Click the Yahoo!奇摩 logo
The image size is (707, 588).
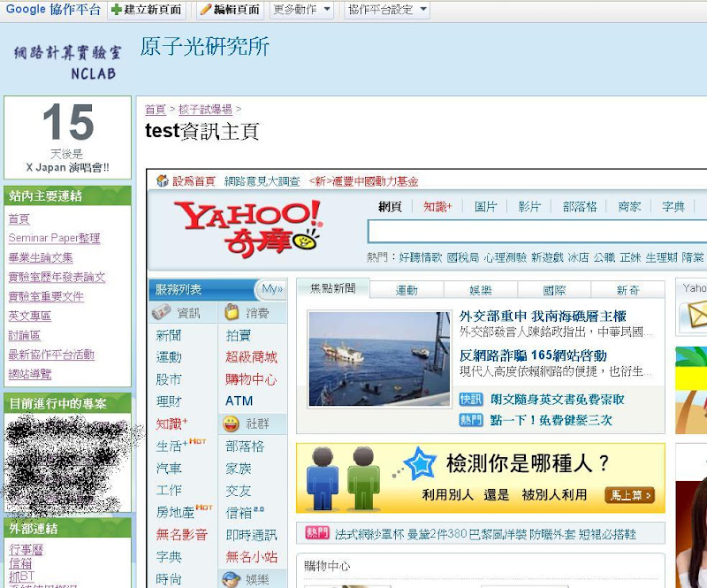coord(248,229)
